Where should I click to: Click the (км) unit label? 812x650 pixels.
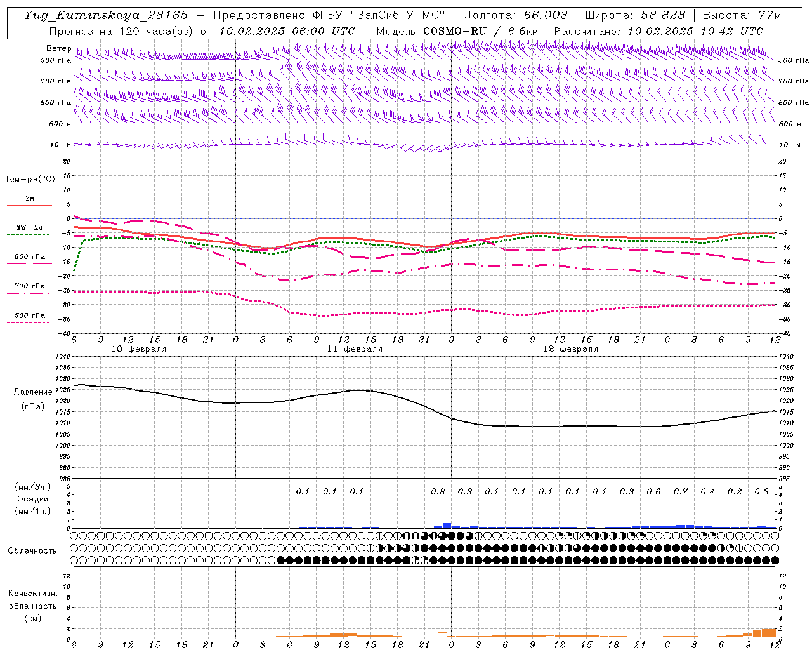pyautogui.click(x=32, y=618)
